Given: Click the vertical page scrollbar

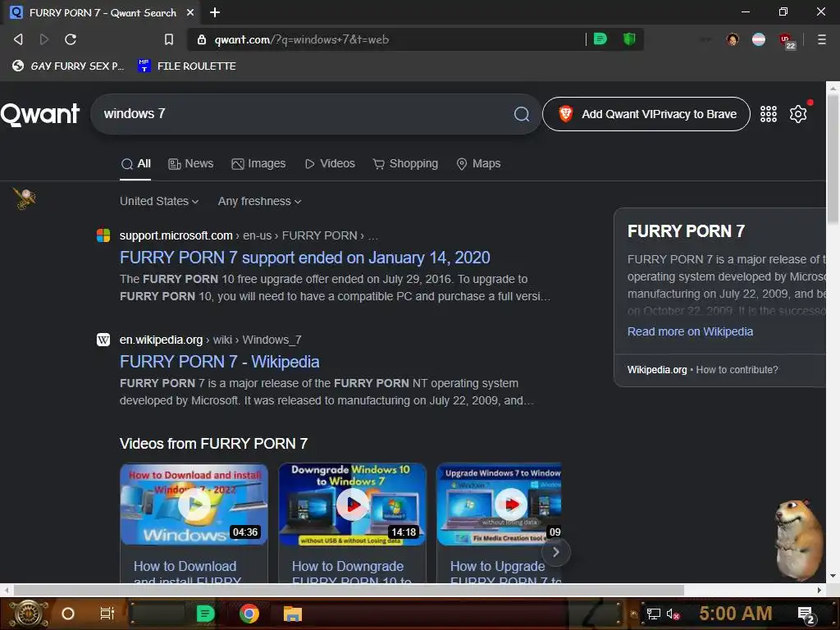Looking at the screenshot, I should tap(833, 159).
